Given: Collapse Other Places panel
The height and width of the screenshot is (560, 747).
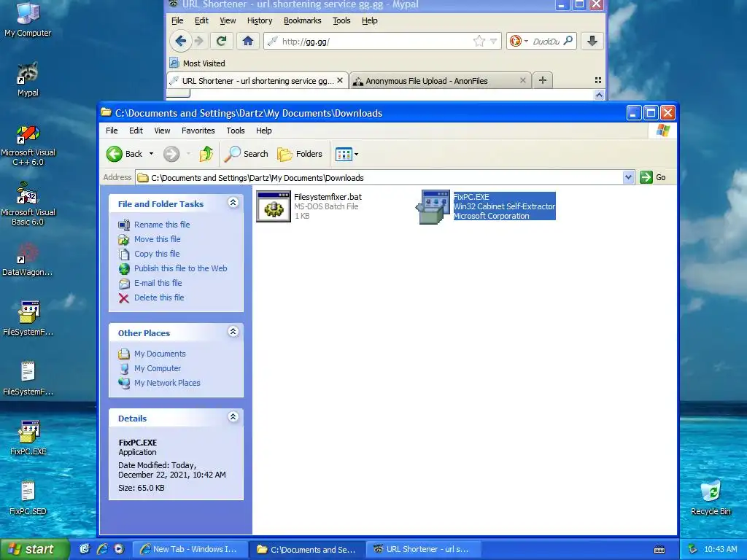Looking at the screenshot, I should 233,332.
